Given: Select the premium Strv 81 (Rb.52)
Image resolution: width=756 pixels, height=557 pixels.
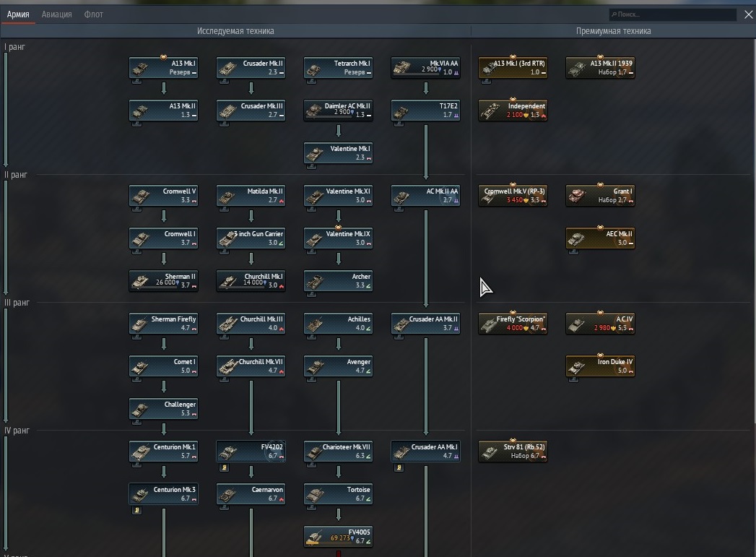Looking at the screenshot, I should coord(513,452).
